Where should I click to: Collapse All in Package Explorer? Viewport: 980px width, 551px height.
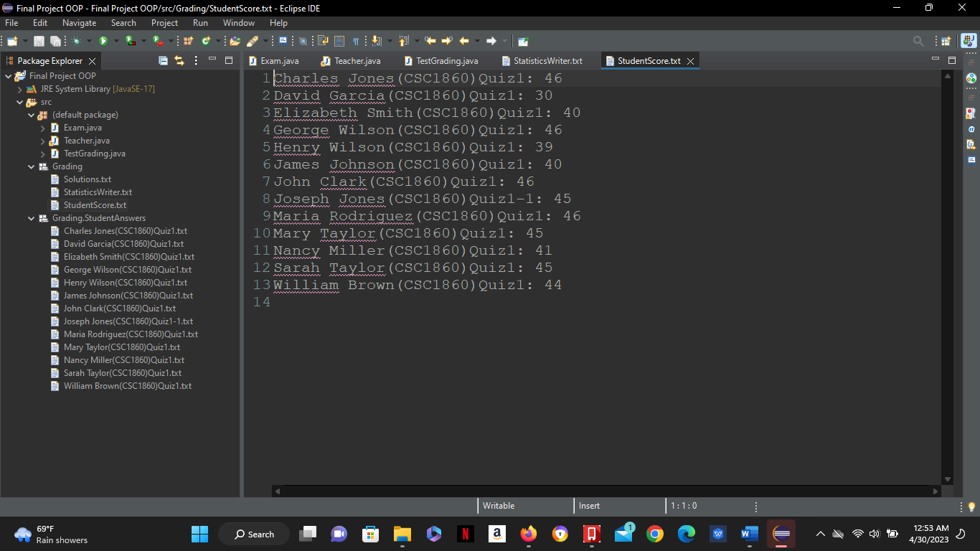163,61
